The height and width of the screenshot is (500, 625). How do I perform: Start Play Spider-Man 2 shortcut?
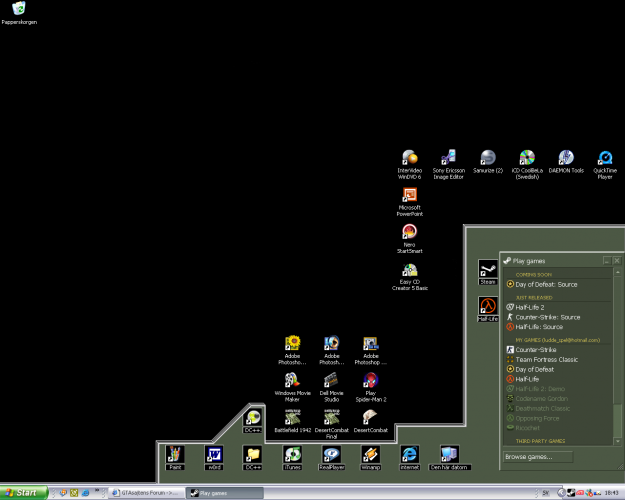click(x=370, y=380)
